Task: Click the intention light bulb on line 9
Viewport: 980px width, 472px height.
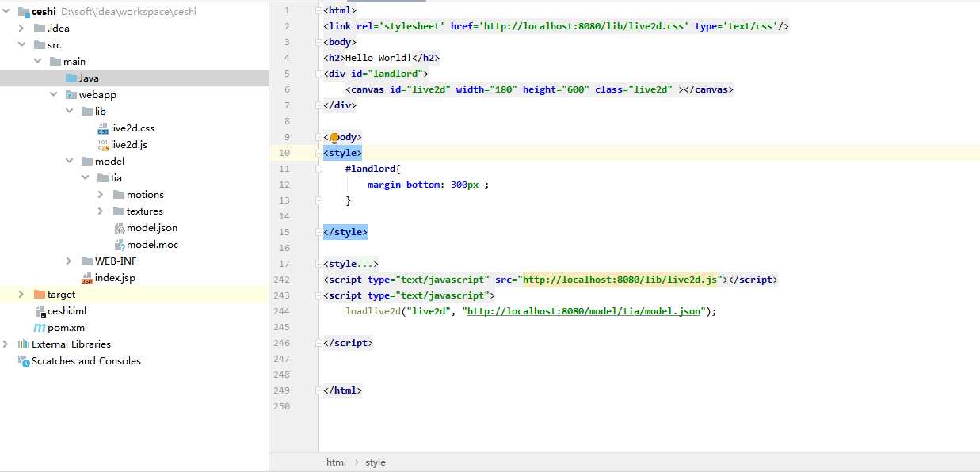Action: point(334,137)
